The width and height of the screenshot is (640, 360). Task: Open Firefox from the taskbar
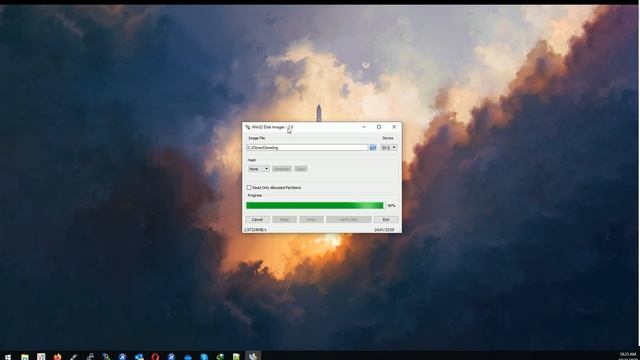(x=57, y=357)
